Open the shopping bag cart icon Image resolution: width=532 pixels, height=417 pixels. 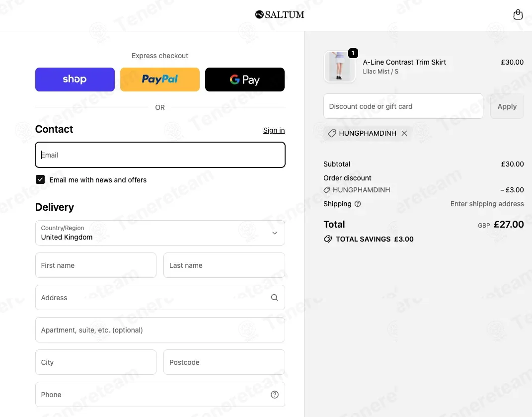click(x=518, y=14)
